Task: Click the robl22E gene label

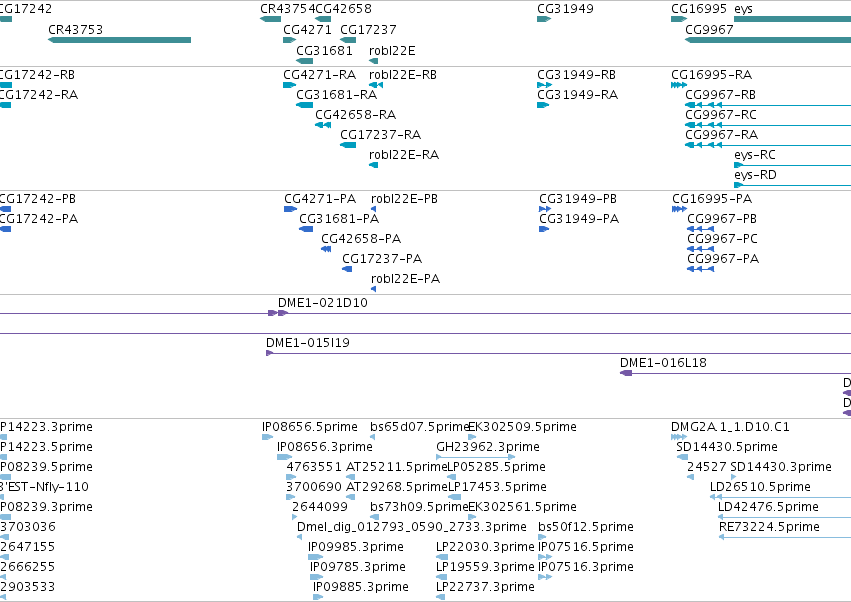Action: pyautogui.click(x=392, y=50)
